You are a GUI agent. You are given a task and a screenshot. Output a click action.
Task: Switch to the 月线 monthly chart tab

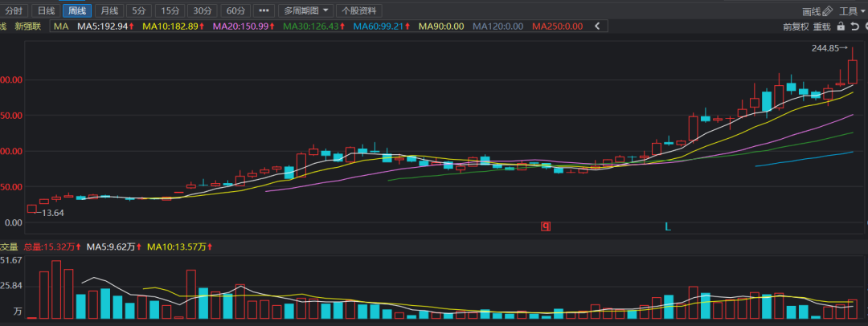tap(109, 10)
